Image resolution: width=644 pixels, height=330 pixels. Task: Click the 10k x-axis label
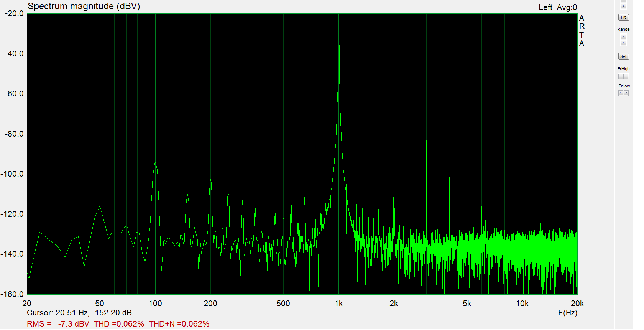point(522,304)
